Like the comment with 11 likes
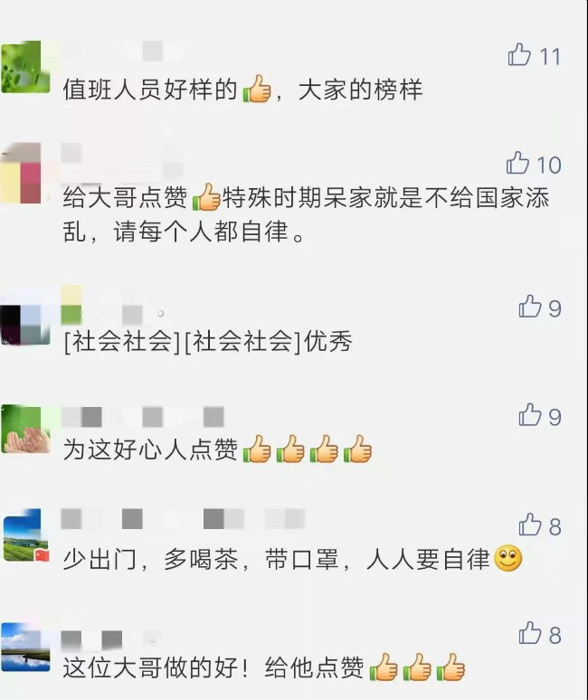Screen dimensions: 588x700 [x=519, y=55]
